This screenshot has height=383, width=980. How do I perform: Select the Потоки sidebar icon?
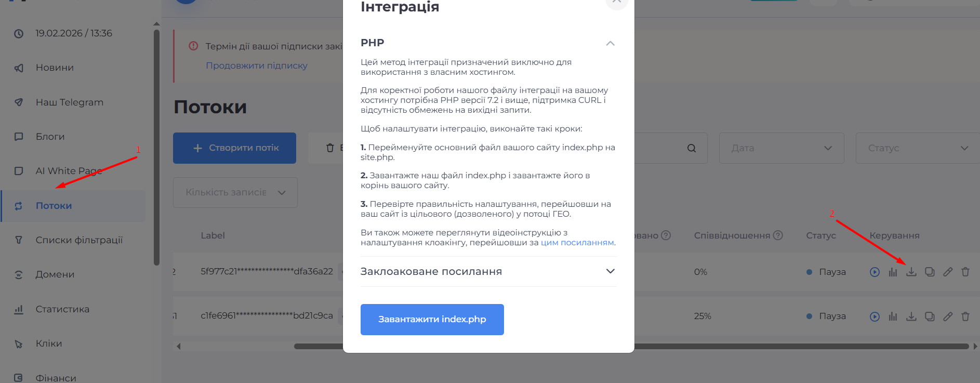(x=19, y=206)
